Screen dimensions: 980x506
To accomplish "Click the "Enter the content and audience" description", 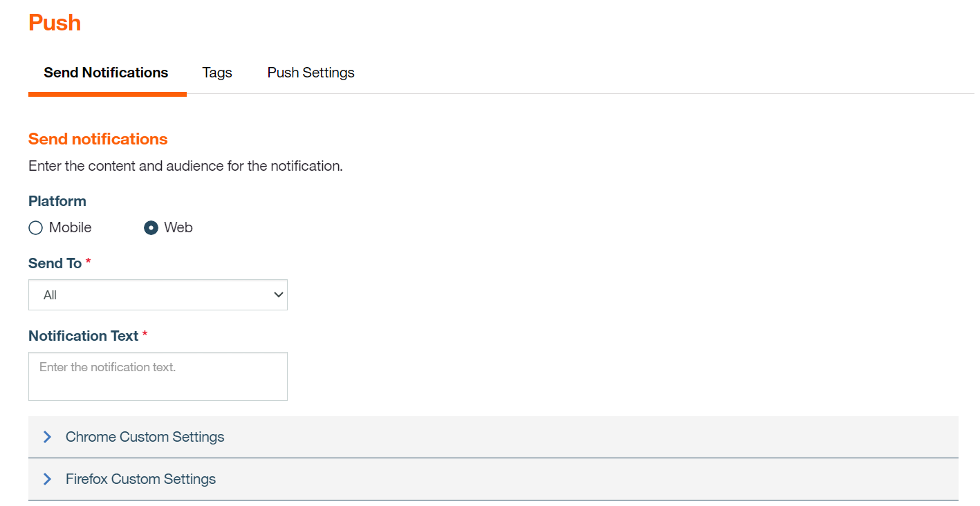I will click(185, 167).
